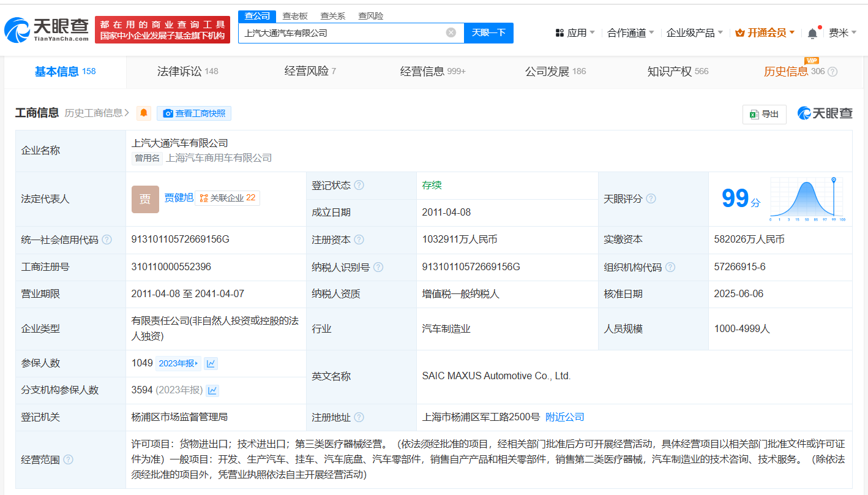Click help icon next to 天眼评分
The image size is (868, 495).
tap(651, 198)
